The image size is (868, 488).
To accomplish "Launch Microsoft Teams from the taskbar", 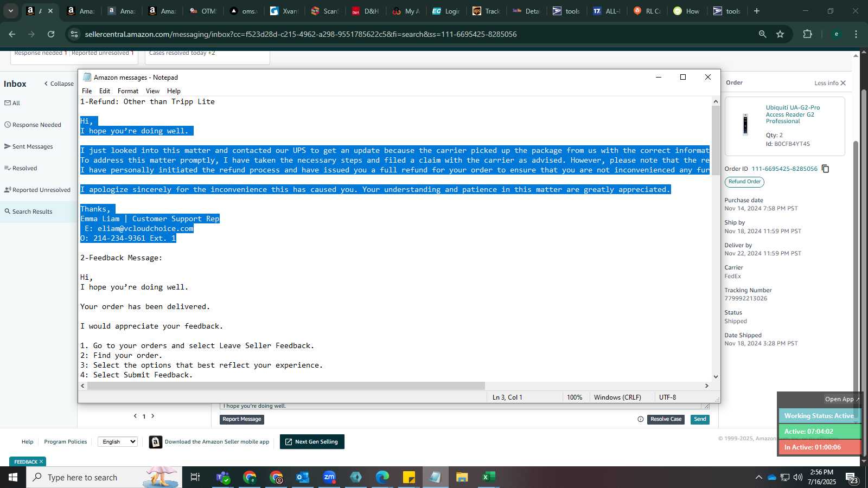I will coord(222,477).
